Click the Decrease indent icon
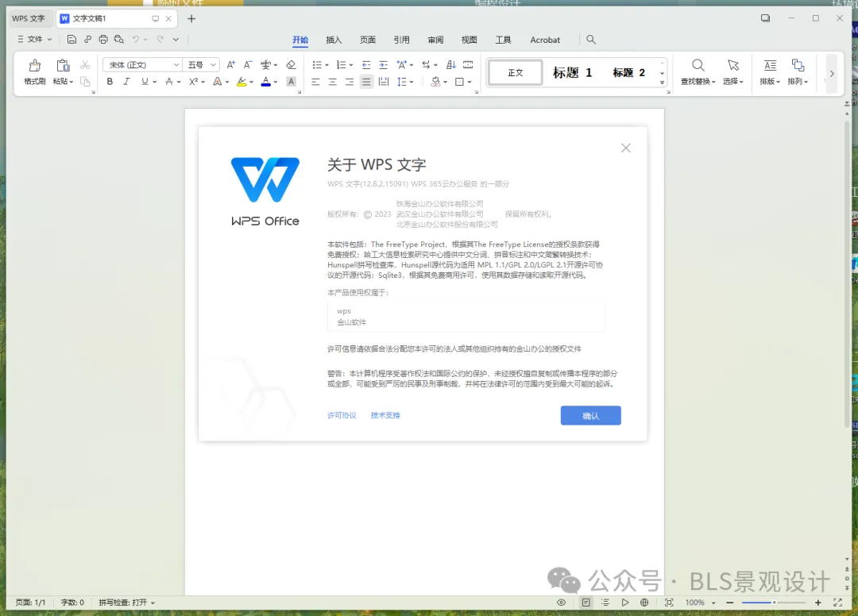The image size is (858, 616). [x=366, y=64]
